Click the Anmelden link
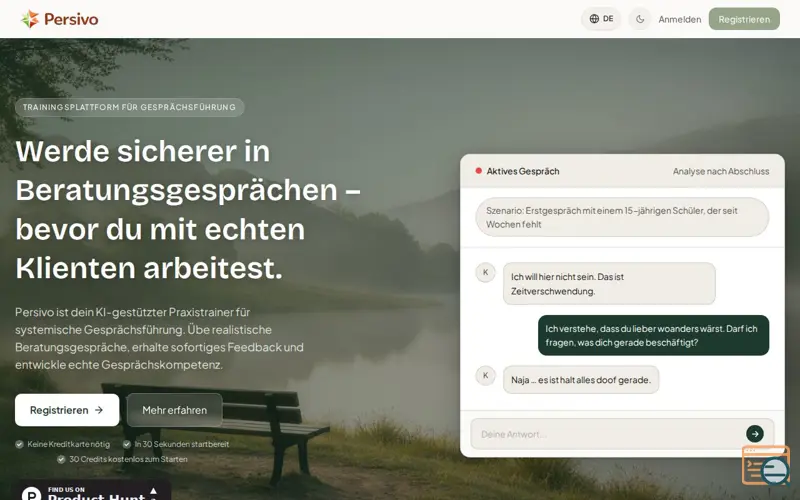 (x=679, y=19)
